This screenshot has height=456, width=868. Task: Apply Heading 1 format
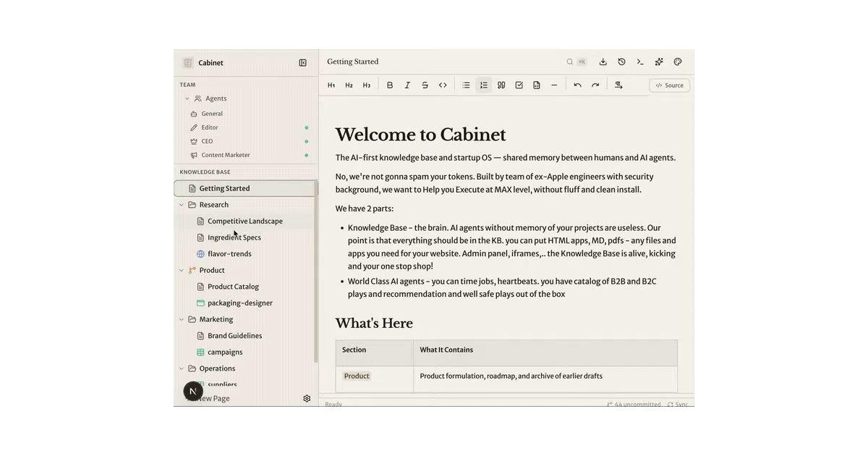coord(331,85)
